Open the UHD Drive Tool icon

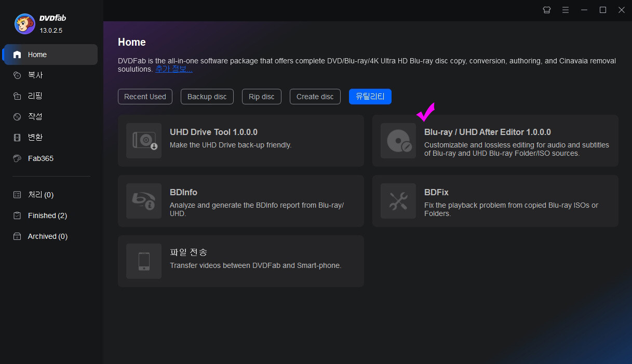[x=144, y=141]
